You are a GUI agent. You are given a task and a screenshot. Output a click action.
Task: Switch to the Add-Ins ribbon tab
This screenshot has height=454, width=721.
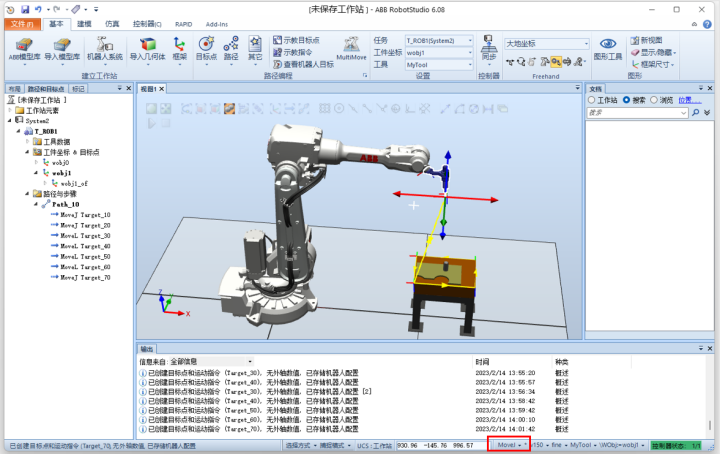tap(217, 24)
